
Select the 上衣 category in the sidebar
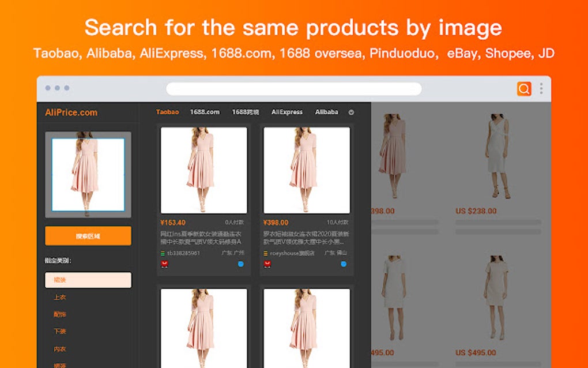point(60,297)
